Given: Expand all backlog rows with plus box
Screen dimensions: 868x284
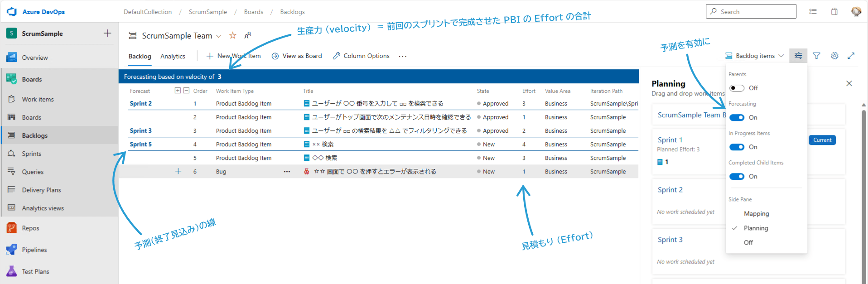Looking at the screenshot, I should 178,91.
